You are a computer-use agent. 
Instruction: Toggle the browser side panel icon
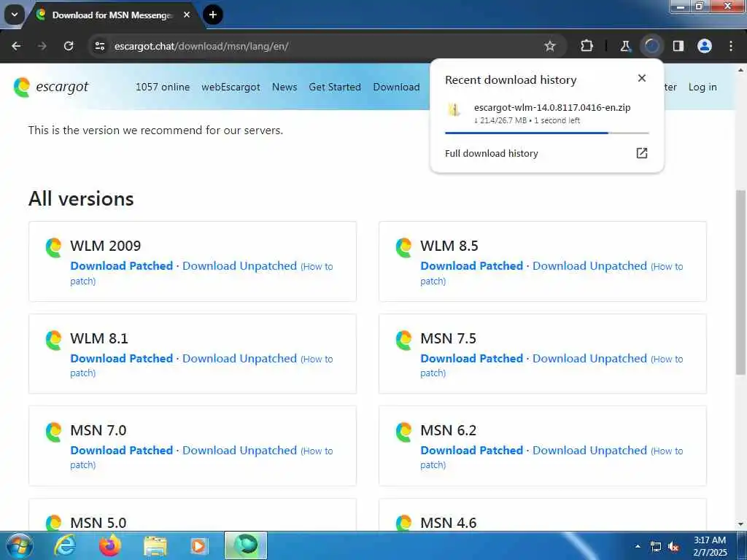[x=678, y=46]
